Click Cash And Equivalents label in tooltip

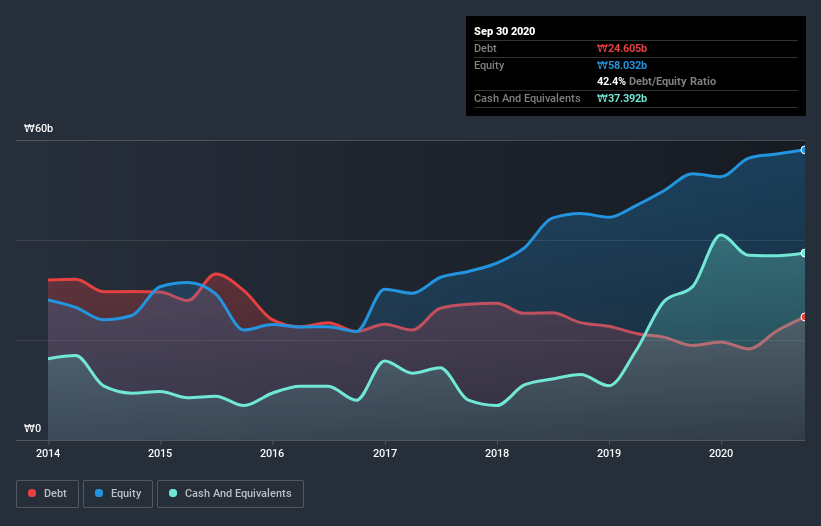tap(527, 98)
